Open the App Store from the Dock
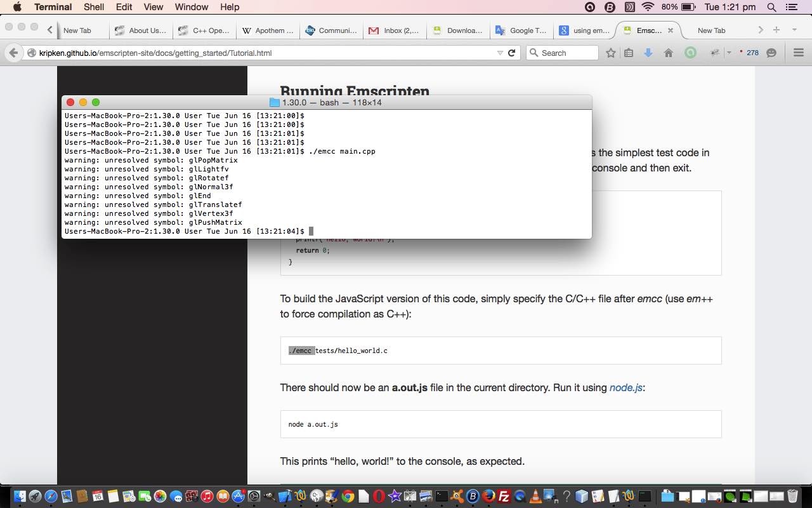 pos(239,496)
